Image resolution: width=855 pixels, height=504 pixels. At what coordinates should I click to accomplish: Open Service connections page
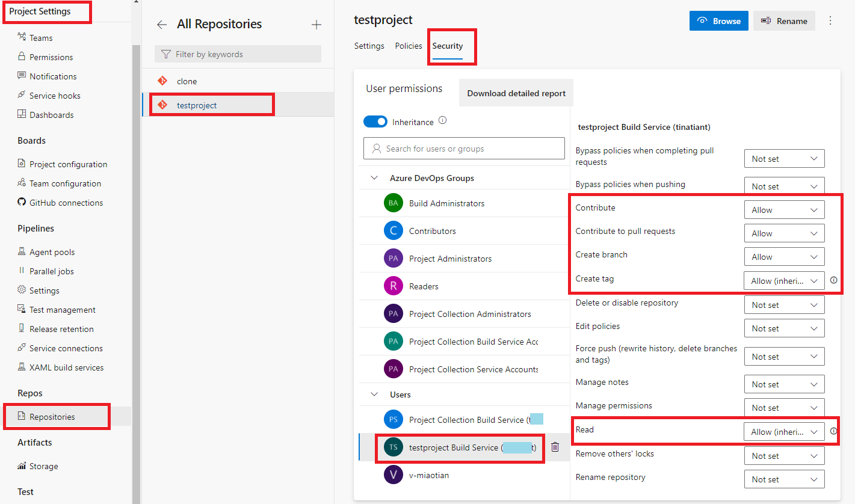pos(66,348)
